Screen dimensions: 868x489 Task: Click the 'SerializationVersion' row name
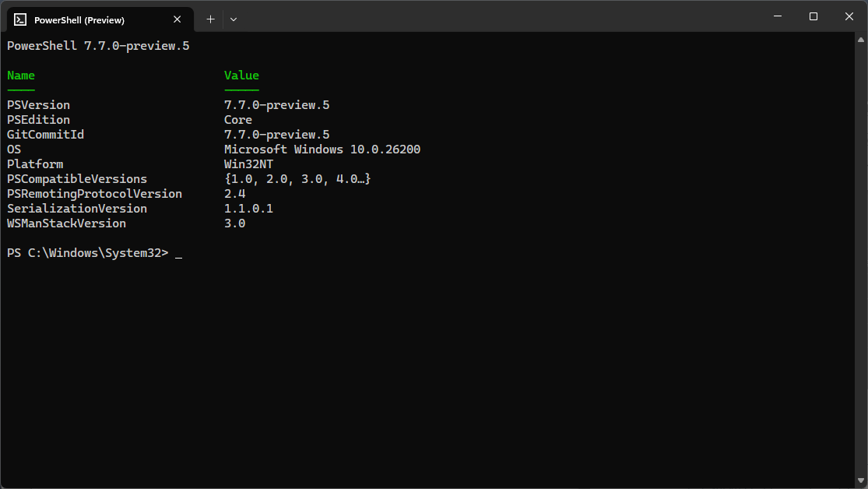[x=77, y=209]
